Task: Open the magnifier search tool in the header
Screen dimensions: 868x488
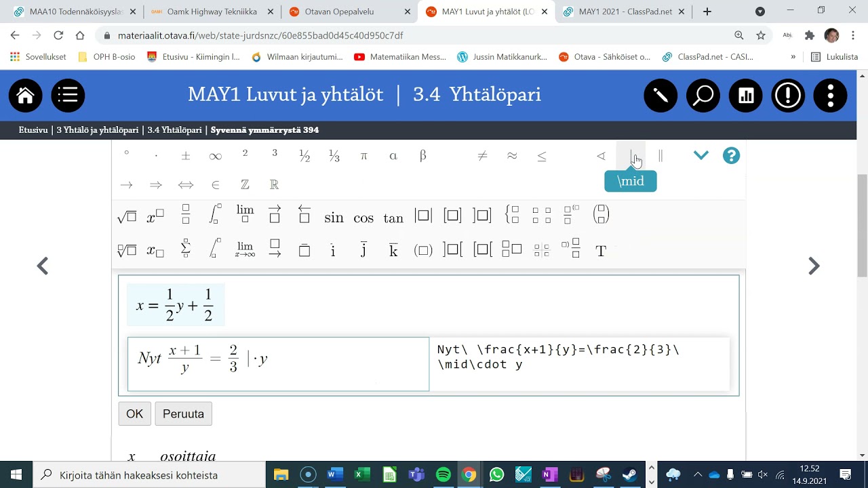Action: (x=703, y=96)
